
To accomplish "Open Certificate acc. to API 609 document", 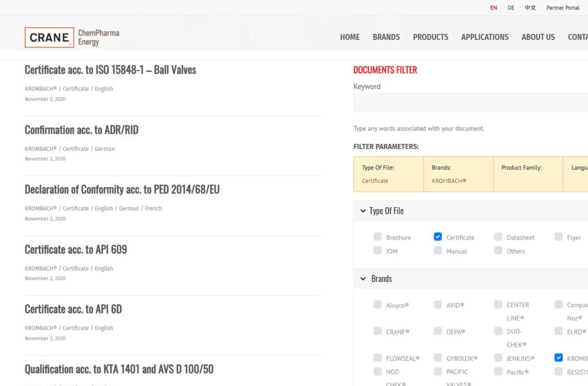I will click(76, 250).
